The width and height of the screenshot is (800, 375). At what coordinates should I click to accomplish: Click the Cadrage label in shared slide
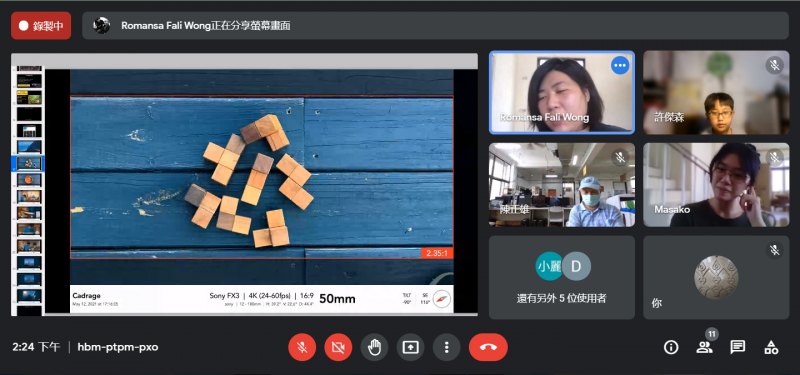point(86,295)
